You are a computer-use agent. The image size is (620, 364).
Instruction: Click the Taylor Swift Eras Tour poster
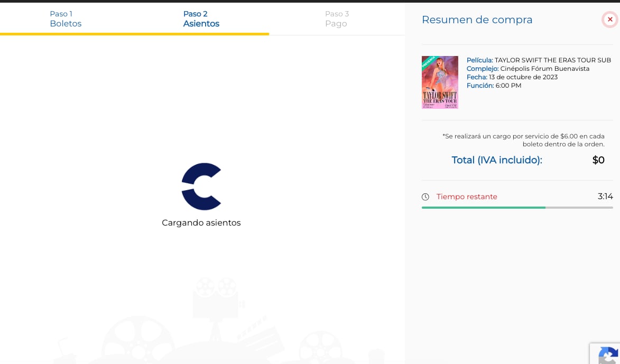click(x=440, y=82)
